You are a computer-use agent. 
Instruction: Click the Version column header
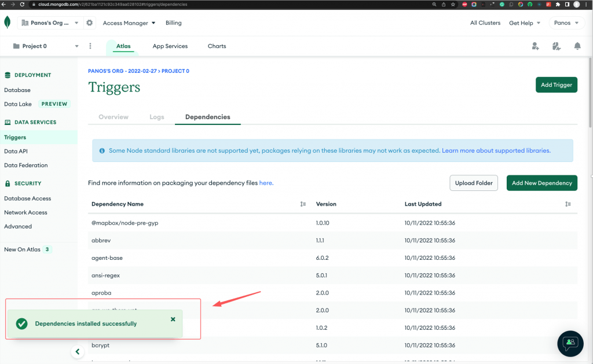point(326,204)
